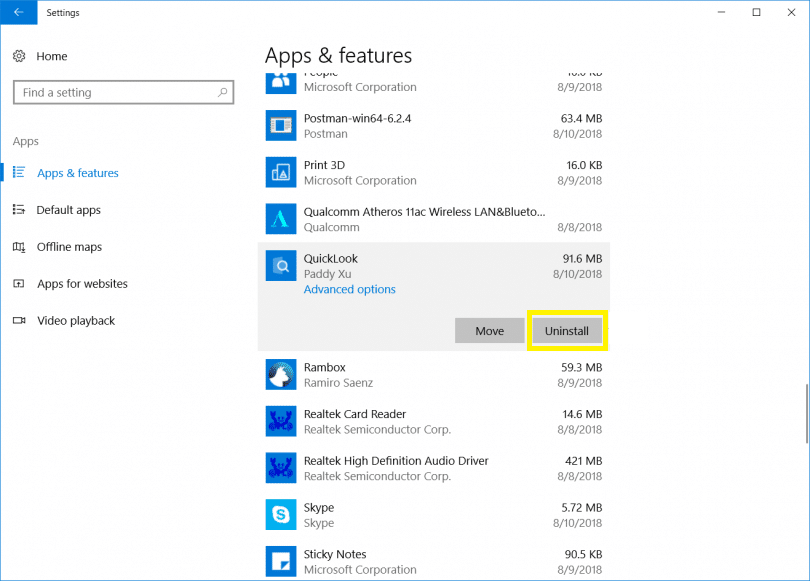Click the Move button for QuickLook

[490, 331]
